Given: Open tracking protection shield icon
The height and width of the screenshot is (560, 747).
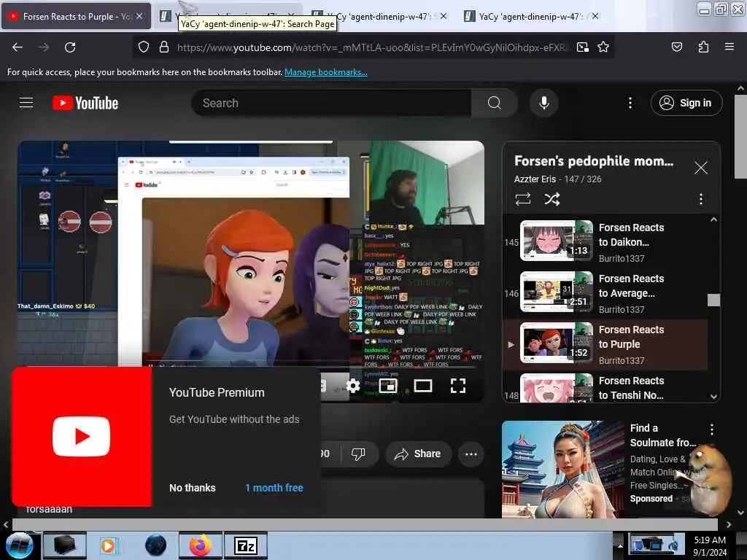Looking at the screenshot, I should point(144,47).
